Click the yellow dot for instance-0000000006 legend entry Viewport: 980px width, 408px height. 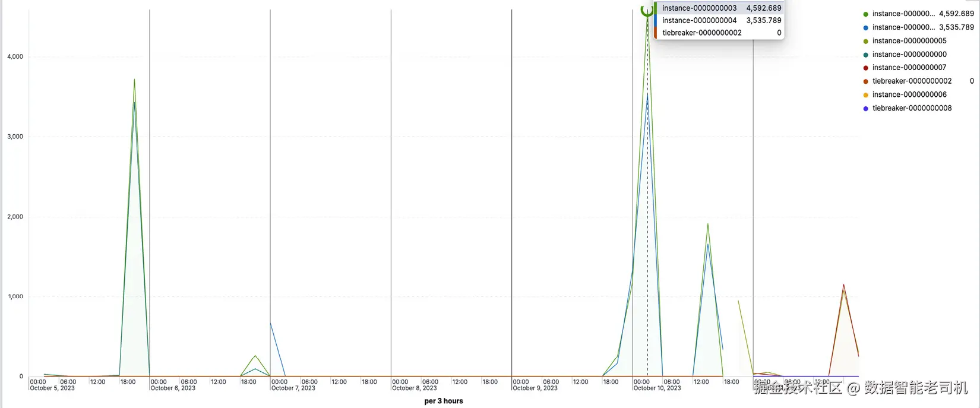coord(865,95)
